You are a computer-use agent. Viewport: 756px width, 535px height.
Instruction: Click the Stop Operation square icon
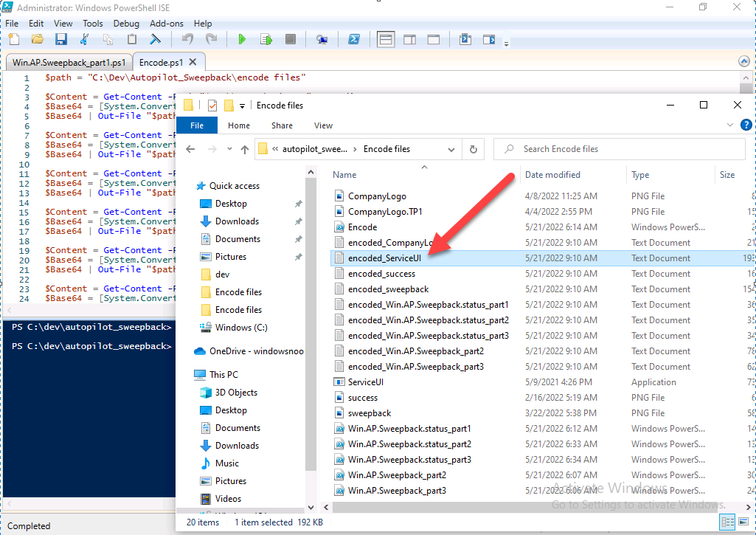tap(291, 39)
